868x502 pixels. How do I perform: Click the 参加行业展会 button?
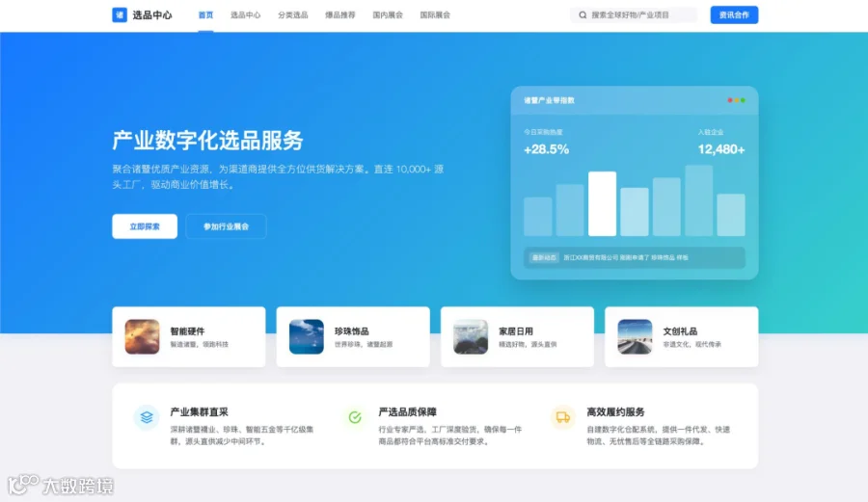[226, 226]
